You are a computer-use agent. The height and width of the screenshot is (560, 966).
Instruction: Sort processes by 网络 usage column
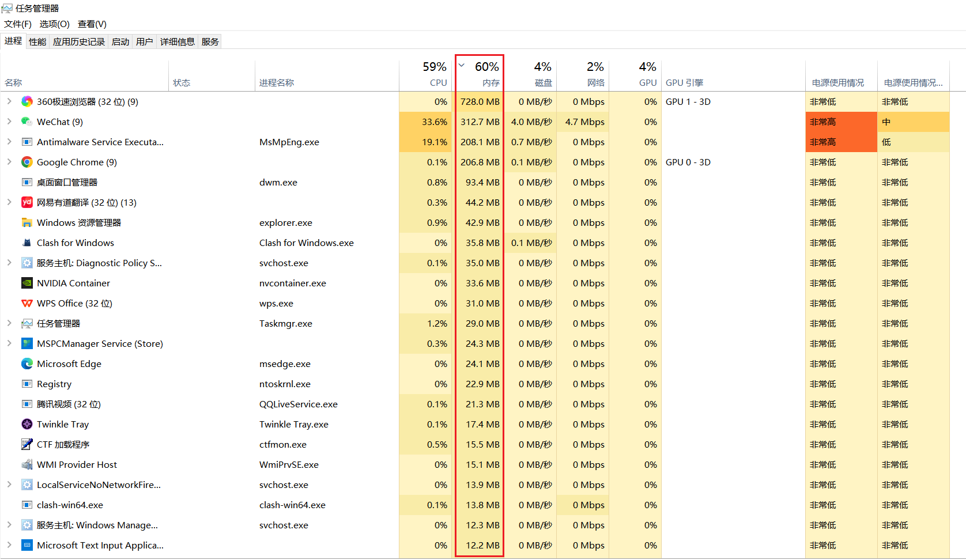pyautogui.click(x=583, y=75)
